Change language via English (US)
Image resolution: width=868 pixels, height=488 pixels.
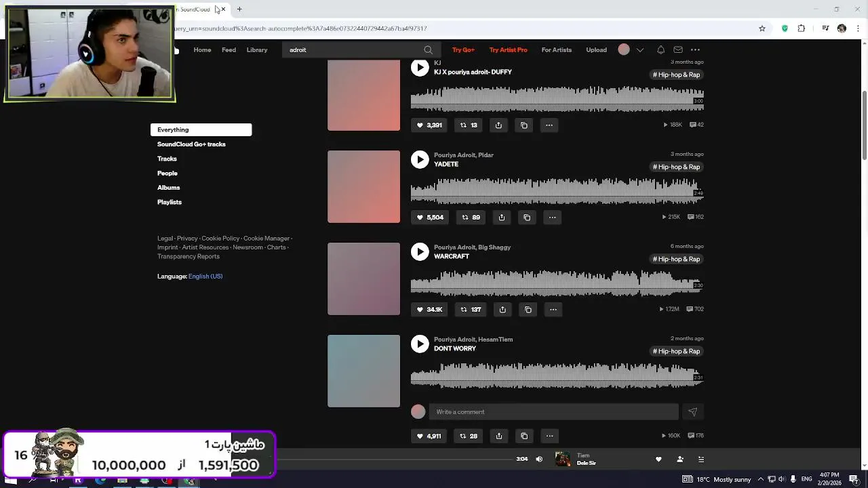coord(205,276)
